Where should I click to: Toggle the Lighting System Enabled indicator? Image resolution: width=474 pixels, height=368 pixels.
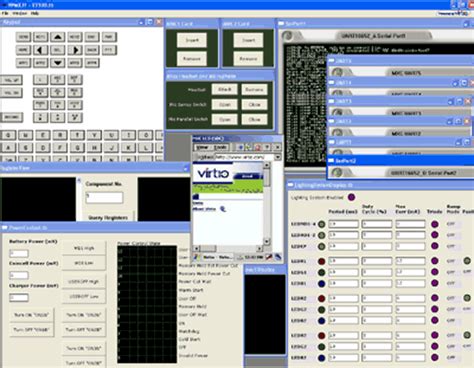click(351, 197)
